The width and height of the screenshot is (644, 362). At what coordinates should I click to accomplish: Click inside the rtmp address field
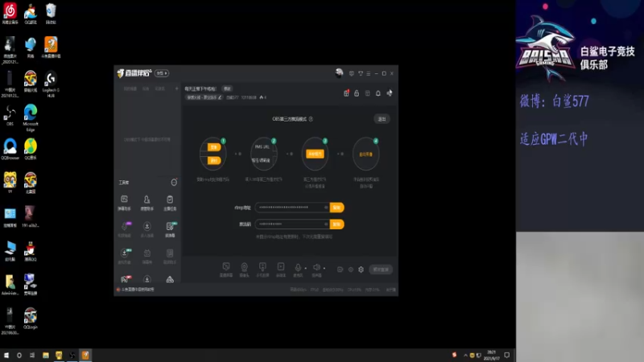click(x=291, y=208)
